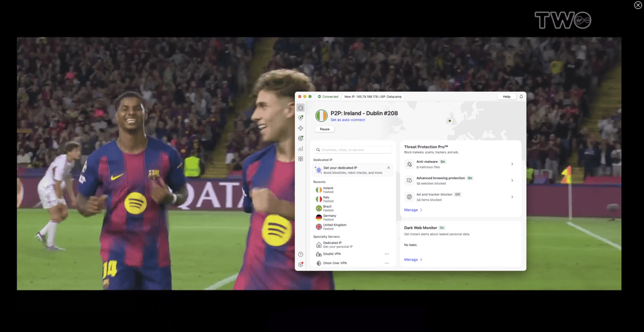Click the Virgin Media TWO channel logo
Viewport: 644px width, 332px height.
(563, 19)
